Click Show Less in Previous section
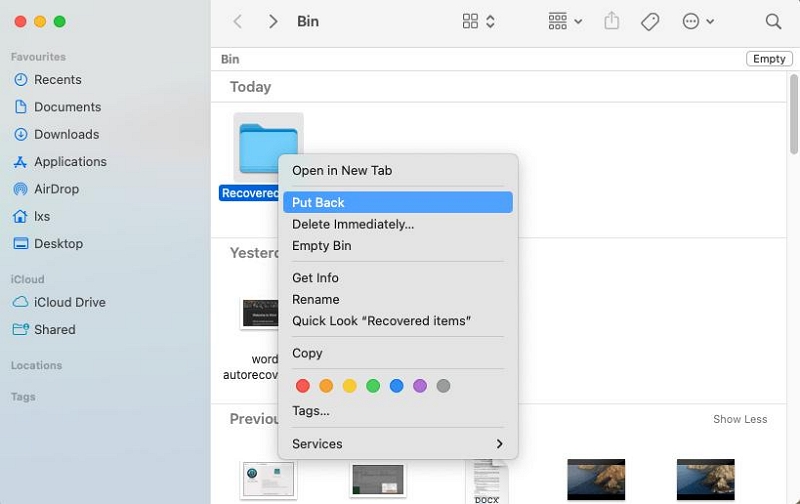 [740, 419]
